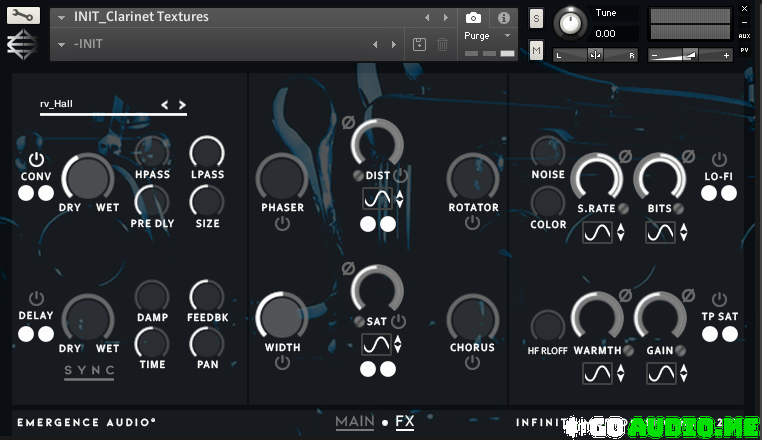
Task: Go to the previous instrument via the left arrow
Action: coord(427,18)
